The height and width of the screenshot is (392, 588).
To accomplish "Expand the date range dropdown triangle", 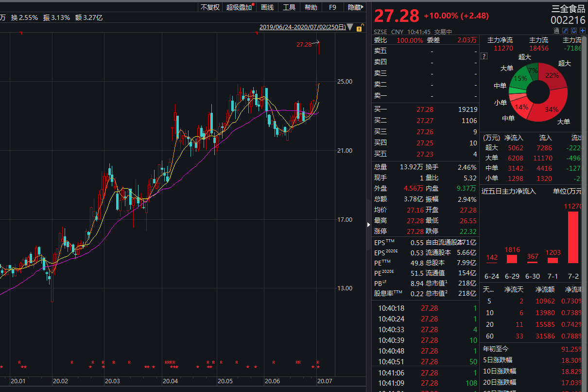I will pos(350,28).
